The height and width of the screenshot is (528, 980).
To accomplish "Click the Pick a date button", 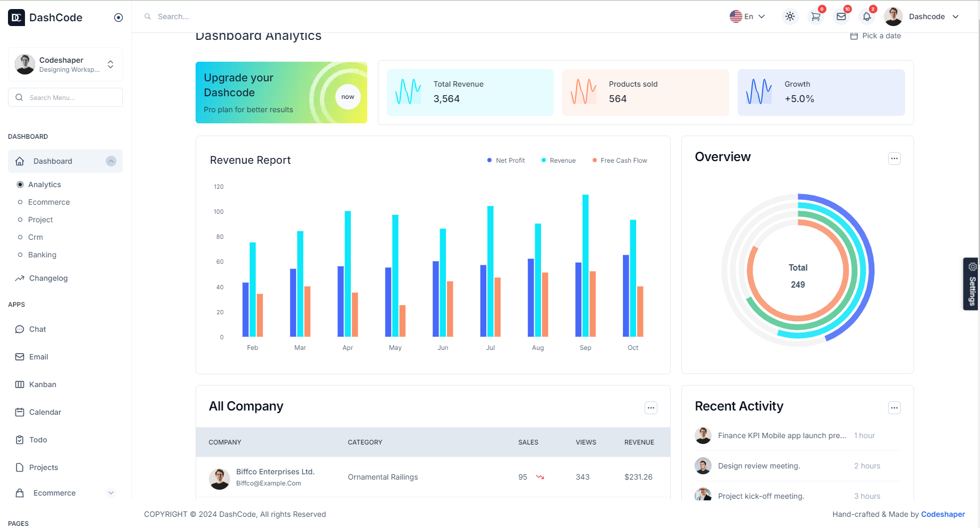I will [x=875, y=36].
